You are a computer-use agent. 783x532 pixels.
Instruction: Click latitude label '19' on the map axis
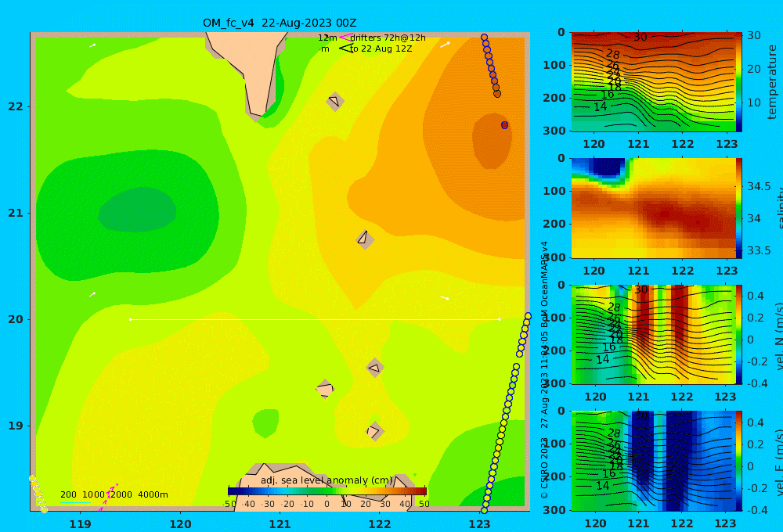16,426
